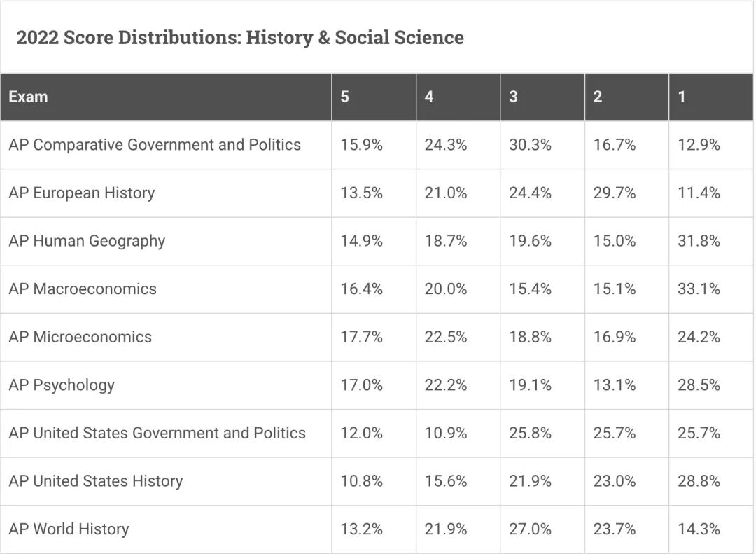Select the AP Human Geography exam name
756x554 pixels.
pyautogui.click(x=87, y=241)
